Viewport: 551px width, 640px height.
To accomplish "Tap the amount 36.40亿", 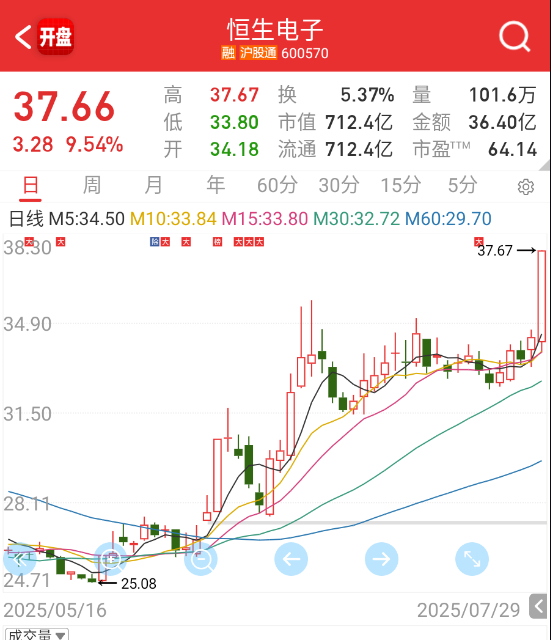I will [x=502, y=122].
